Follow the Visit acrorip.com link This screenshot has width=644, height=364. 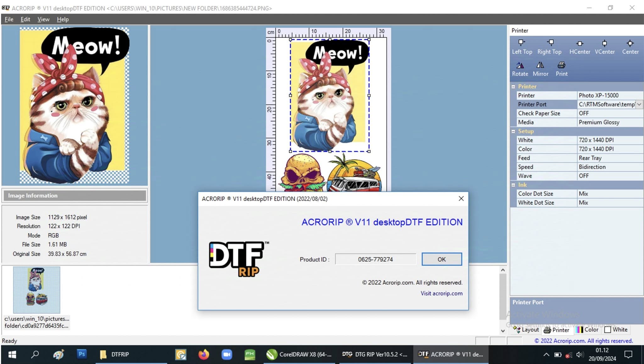click(x=441, y=293)
